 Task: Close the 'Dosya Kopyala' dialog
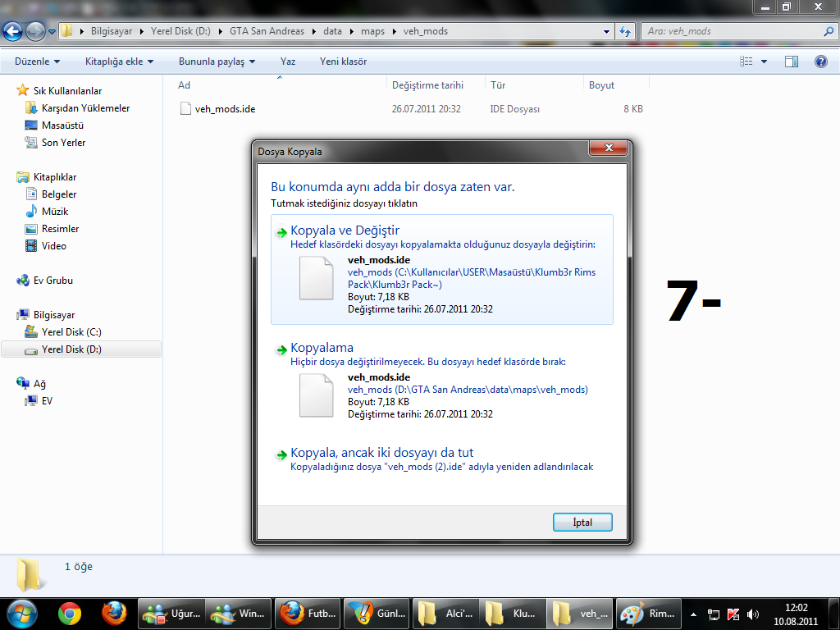[608, 148]
